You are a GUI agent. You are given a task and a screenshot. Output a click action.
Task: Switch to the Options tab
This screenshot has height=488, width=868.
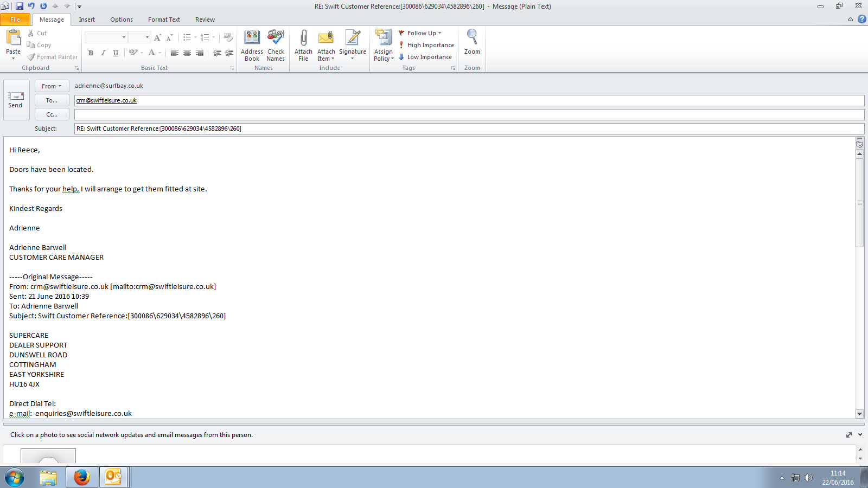click(122, 20)
